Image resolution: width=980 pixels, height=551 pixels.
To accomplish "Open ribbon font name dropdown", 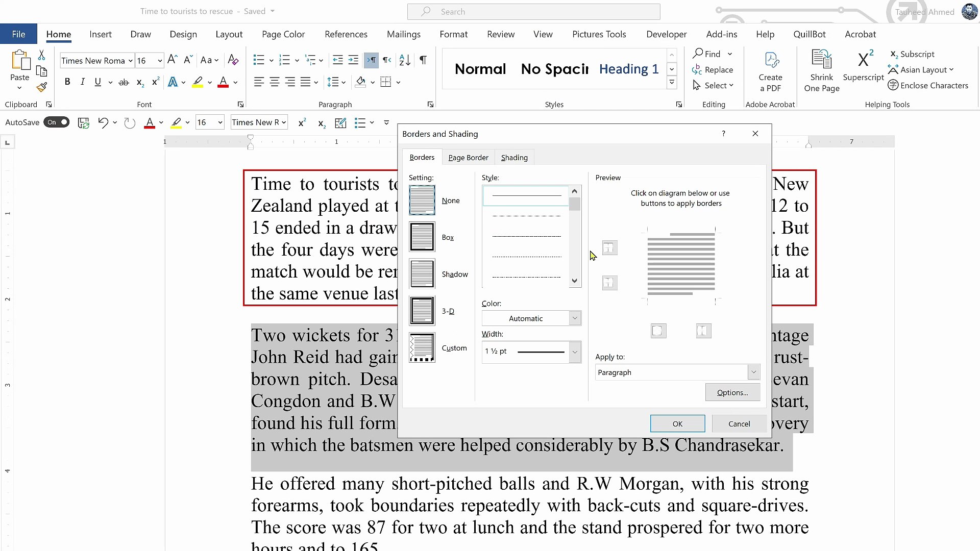I will click(x=130, y=61).
